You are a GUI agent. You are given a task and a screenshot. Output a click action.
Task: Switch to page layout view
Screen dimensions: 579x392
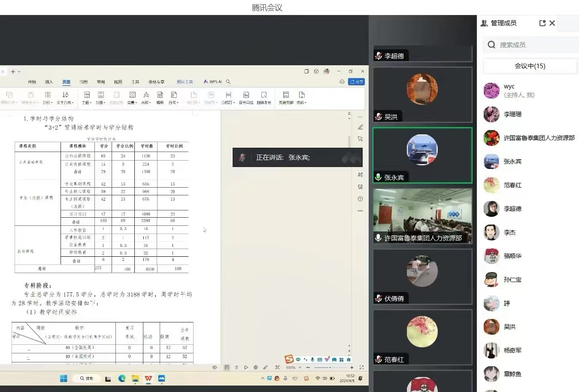pos(227,368)
